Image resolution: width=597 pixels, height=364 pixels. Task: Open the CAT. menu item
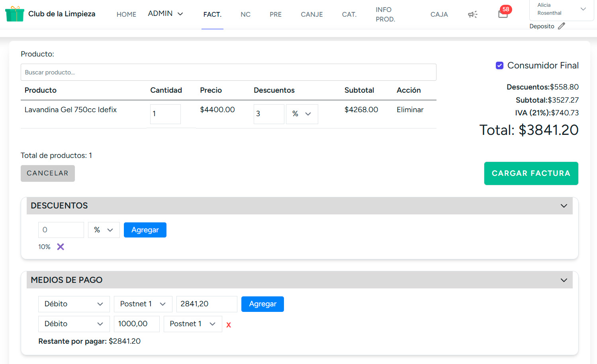tap(349, 14)
